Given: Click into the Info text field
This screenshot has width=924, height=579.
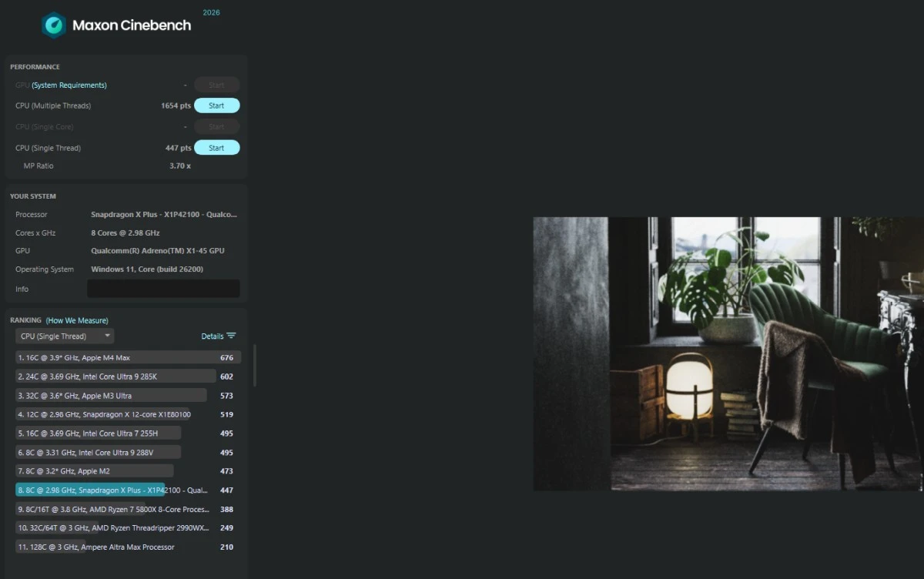Looking at the screenshot, I should (163, 289).
